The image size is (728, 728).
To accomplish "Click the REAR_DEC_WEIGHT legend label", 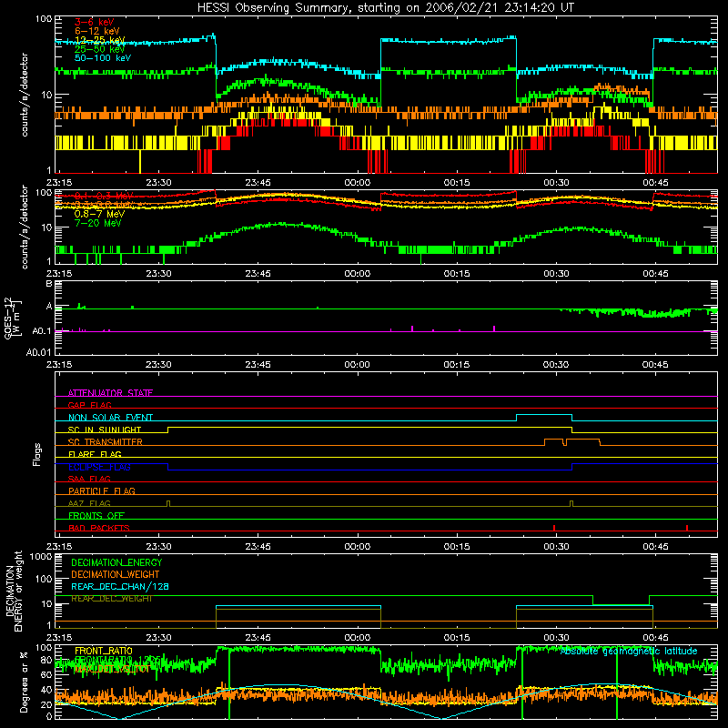I will pyautogui.click(x=111, y=599).
